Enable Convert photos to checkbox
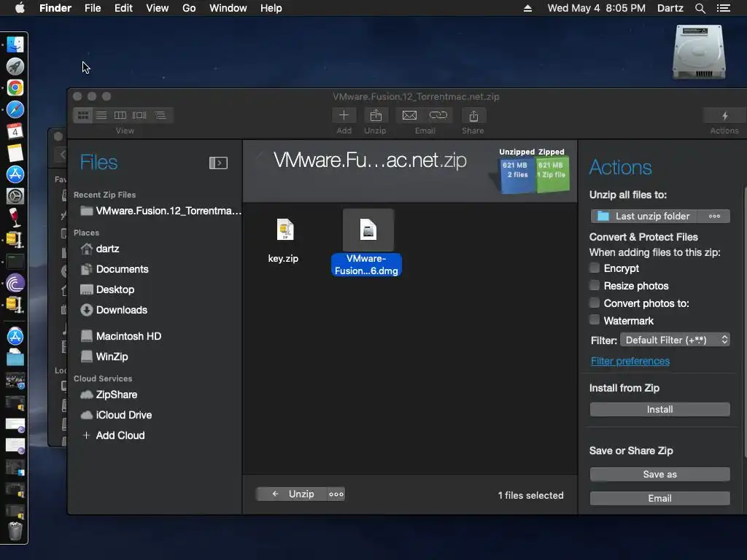 pyautogui.click(x=594, y=303)
